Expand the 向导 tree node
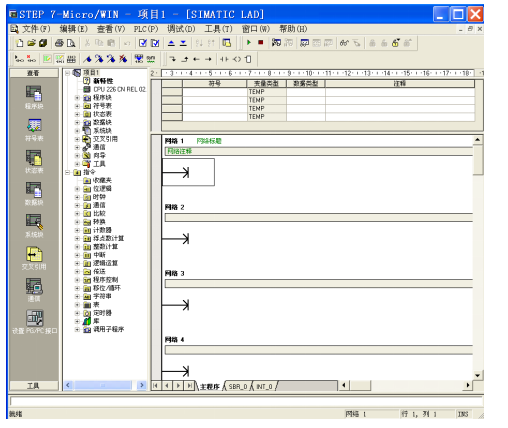The image size is (508, 428). click(x=77, y=156)
